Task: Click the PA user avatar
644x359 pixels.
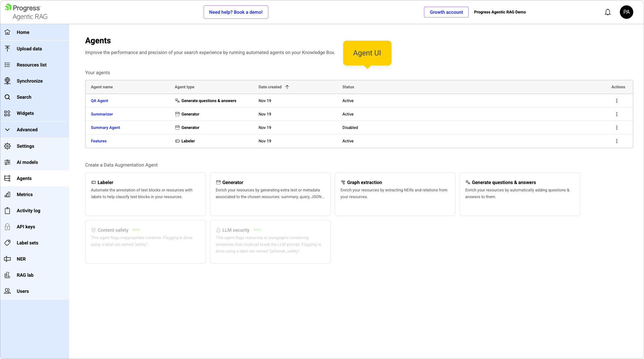Action: [626, 12]
